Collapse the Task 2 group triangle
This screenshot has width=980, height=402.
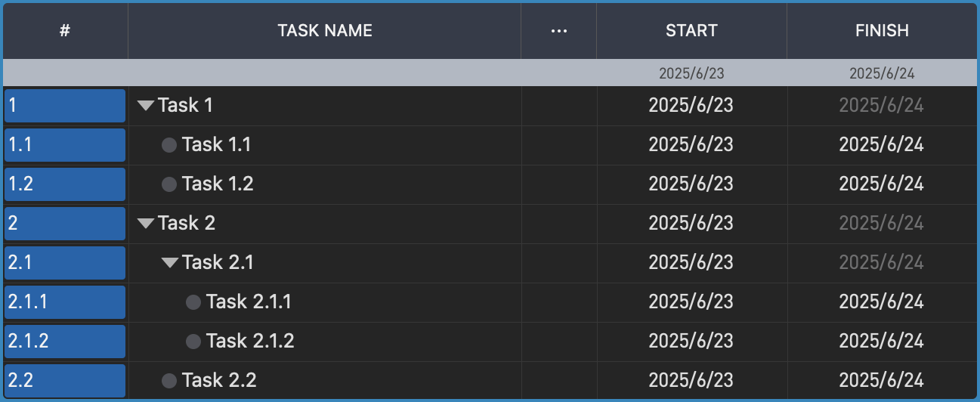point(146,224)
